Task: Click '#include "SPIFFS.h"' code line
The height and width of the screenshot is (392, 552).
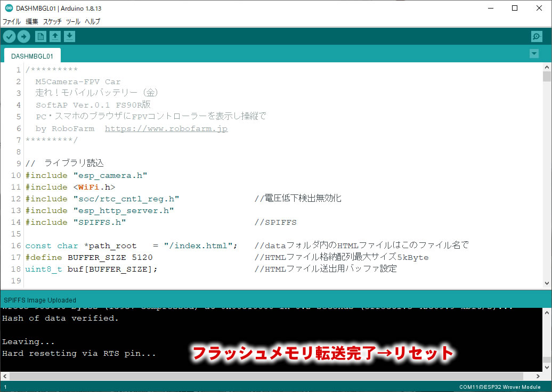Action: click(x=76, y=222)
